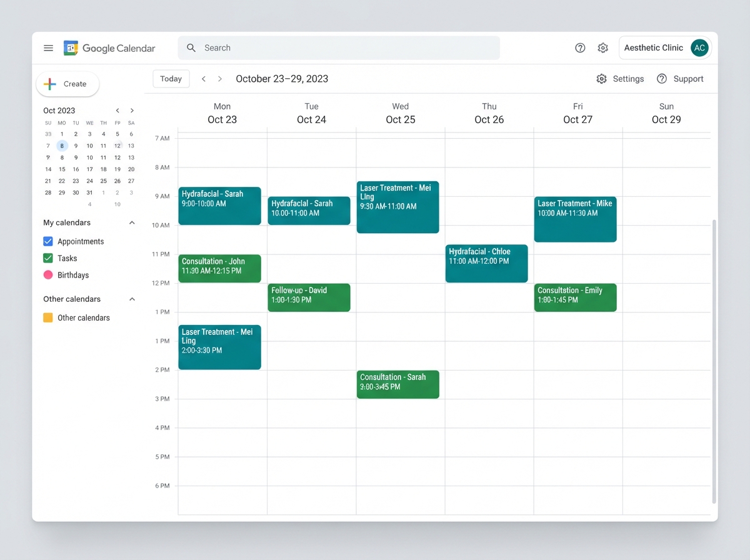Viewport: 750px width, 560px height.
Task: Focus the Search field
Action: coord(339,47)
